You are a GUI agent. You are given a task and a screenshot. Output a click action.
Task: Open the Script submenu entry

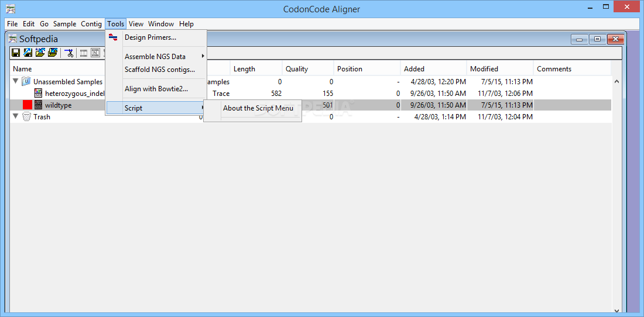click(x=156, y=108)
